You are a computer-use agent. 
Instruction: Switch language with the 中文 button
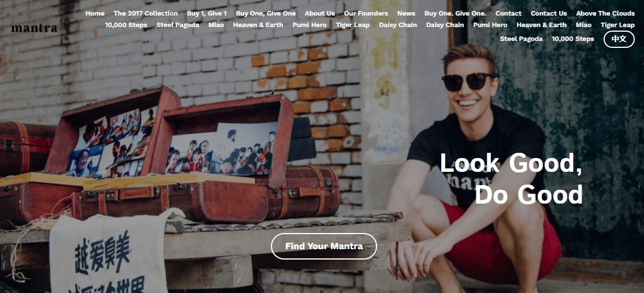point(619,39)
